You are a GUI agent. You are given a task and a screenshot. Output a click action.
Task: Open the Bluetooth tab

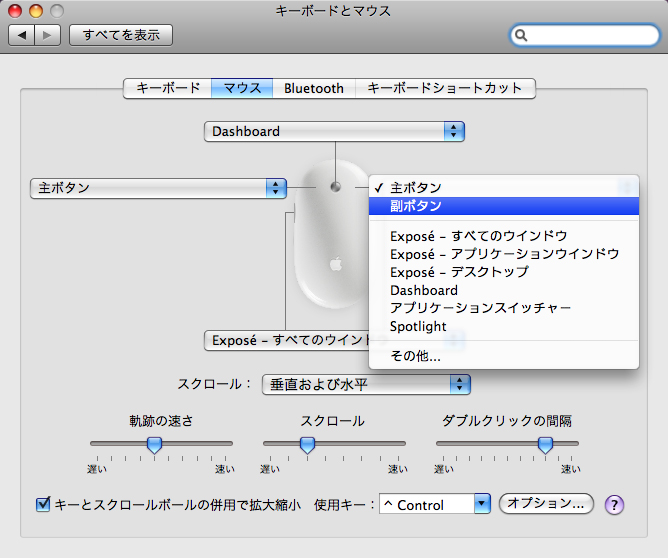[x=314, y=88]
